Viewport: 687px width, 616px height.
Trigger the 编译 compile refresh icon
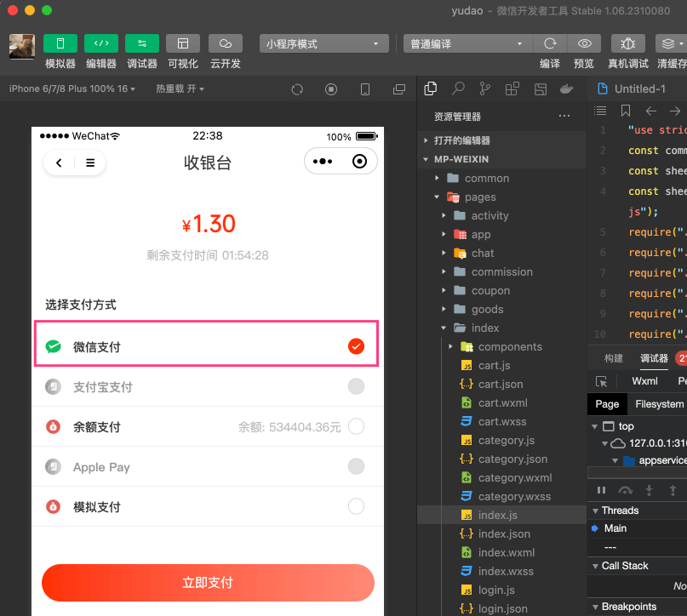pyautogui.click(x=550, y=42)
